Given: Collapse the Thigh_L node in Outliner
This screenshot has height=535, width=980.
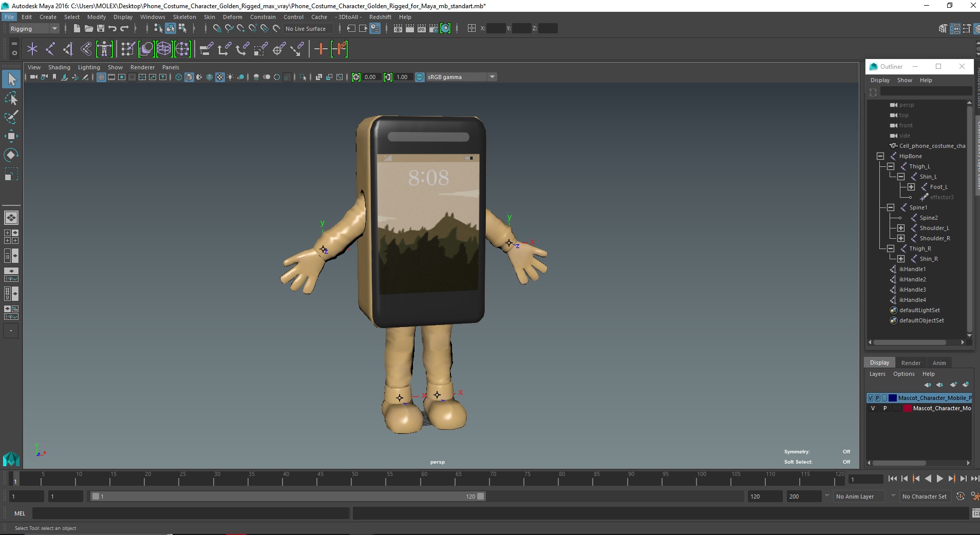Looking at the screenshot, I should pos(891,166).
